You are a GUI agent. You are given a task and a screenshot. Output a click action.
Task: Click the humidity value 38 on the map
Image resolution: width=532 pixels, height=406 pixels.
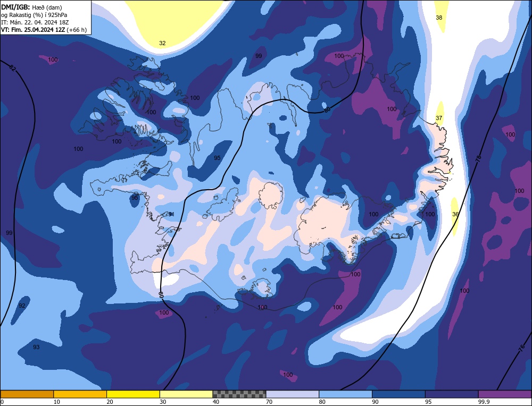click(x=439, y=18)
